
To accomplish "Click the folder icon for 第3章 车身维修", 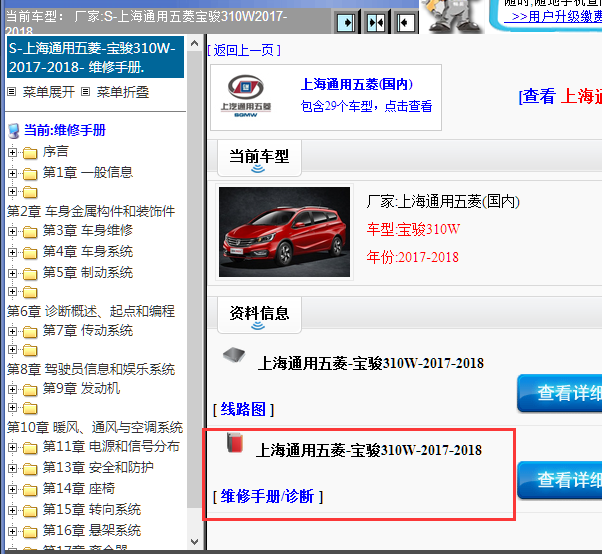I will click(x=30, y=232).
